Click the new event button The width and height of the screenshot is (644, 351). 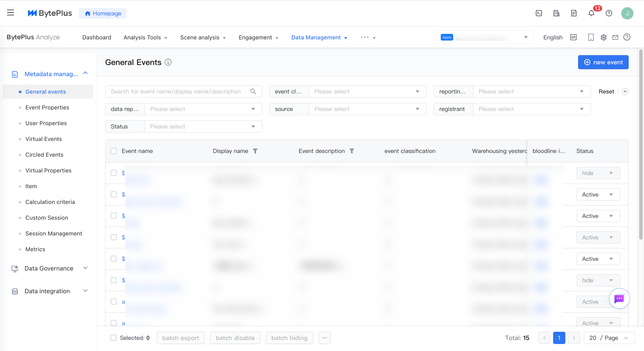pyautogui.click(x=603, y=62)
